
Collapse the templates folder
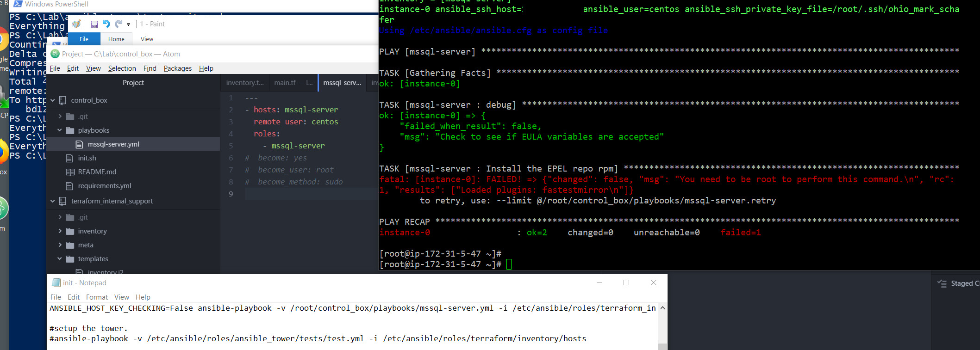click(60, 259)
